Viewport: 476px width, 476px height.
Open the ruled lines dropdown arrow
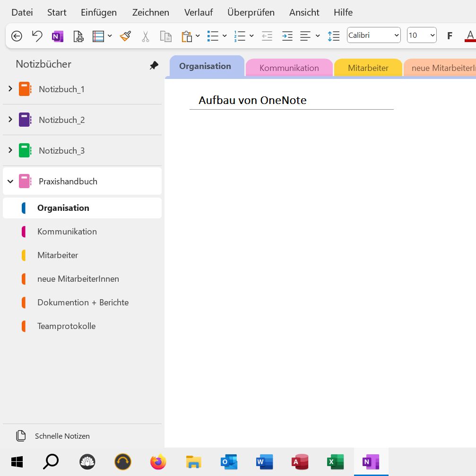[110, 36]
